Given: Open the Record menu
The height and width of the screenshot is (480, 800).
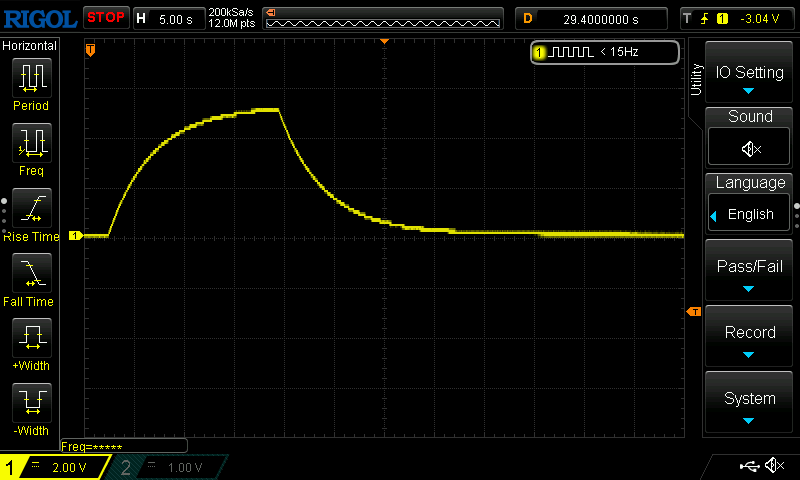Looking at the screenshot, I should (749, 336).
